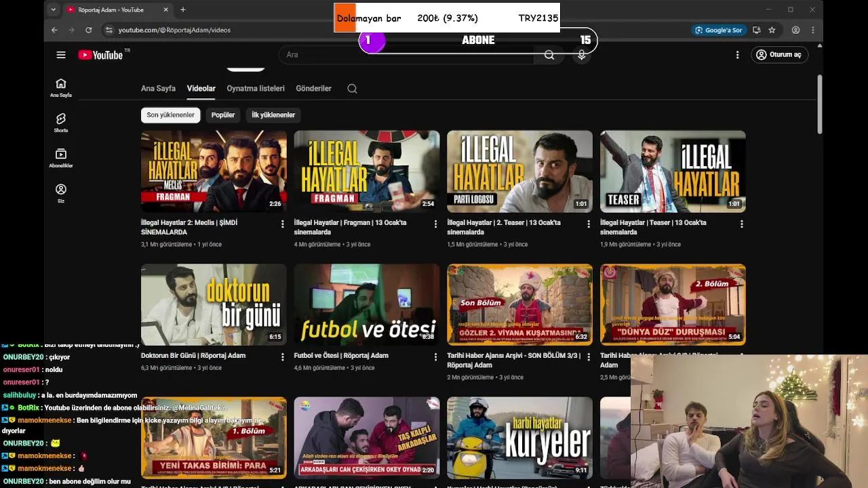Screen dimensions: 868x488
Task: Click the page vertical scrollbar
Action: [x=820, y=104]
